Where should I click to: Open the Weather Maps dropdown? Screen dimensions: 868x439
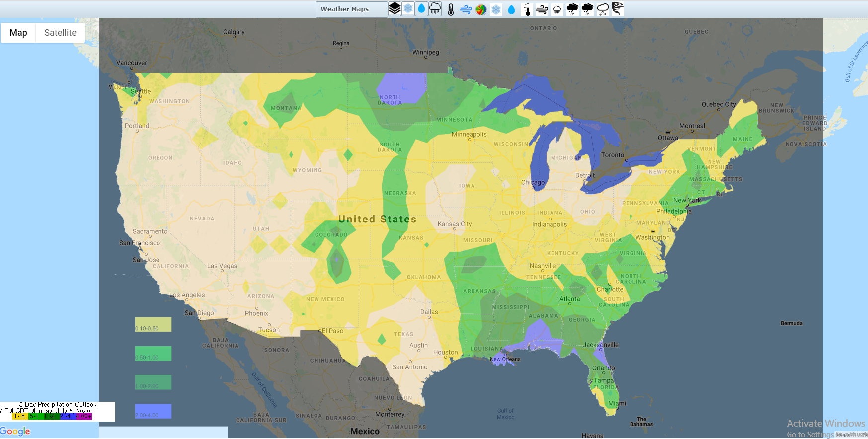click(x=351, y=9)
